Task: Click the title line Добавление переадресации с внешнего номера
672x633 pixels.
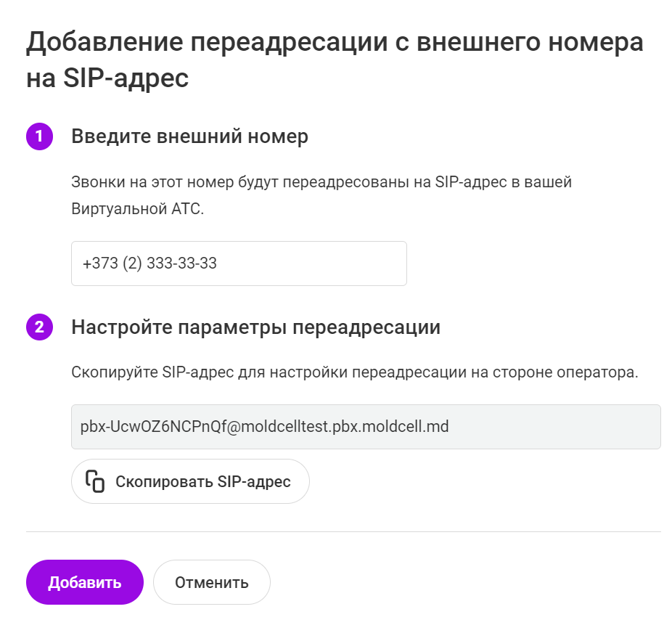Action: pyautogui.click(x=335, y=43)
